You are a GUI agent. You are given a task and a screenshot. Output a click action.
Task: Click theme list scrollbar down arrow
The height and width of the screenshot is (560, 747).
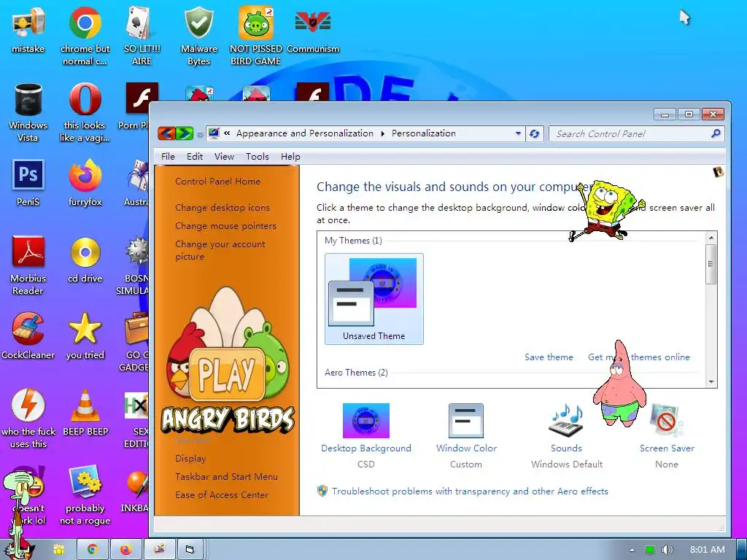pyautogui.click(x=711, y=382)
